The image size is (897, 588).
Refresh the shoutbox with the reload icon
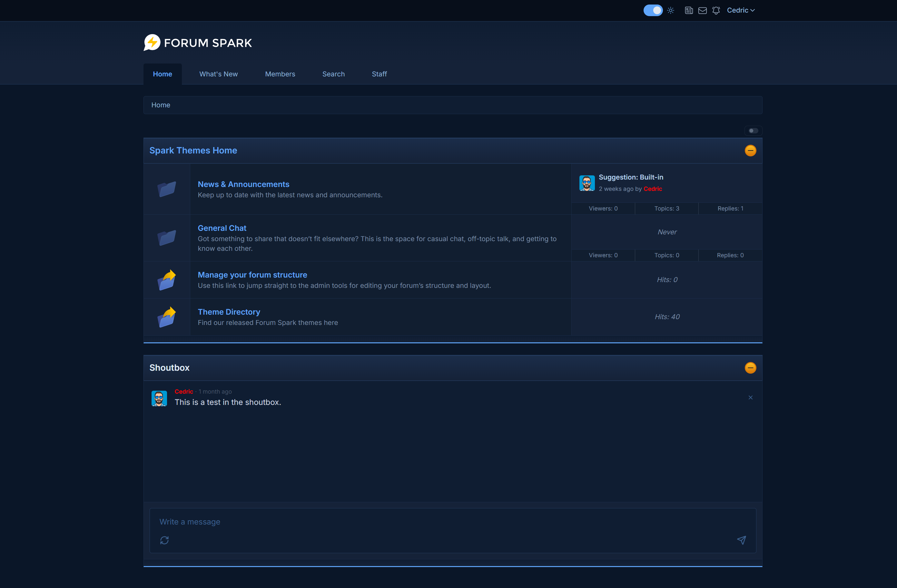[x=164, y=541]
